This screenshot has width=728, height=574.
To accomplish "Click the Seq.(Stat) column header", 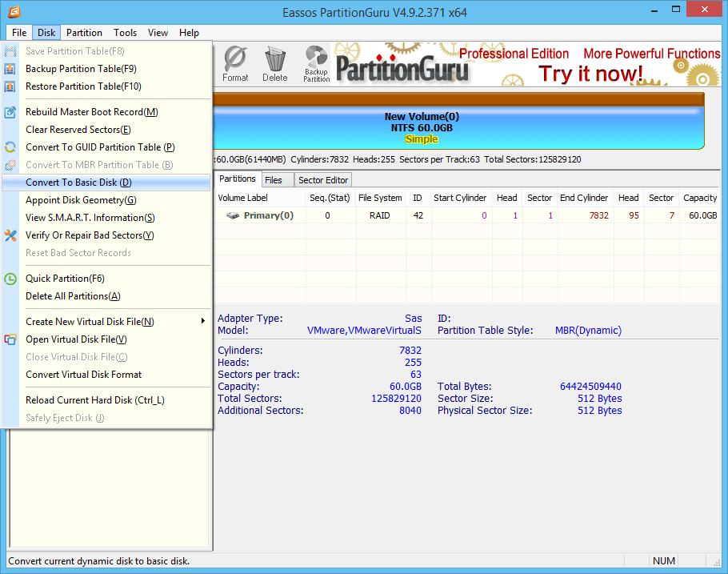I will coord(330,198).
